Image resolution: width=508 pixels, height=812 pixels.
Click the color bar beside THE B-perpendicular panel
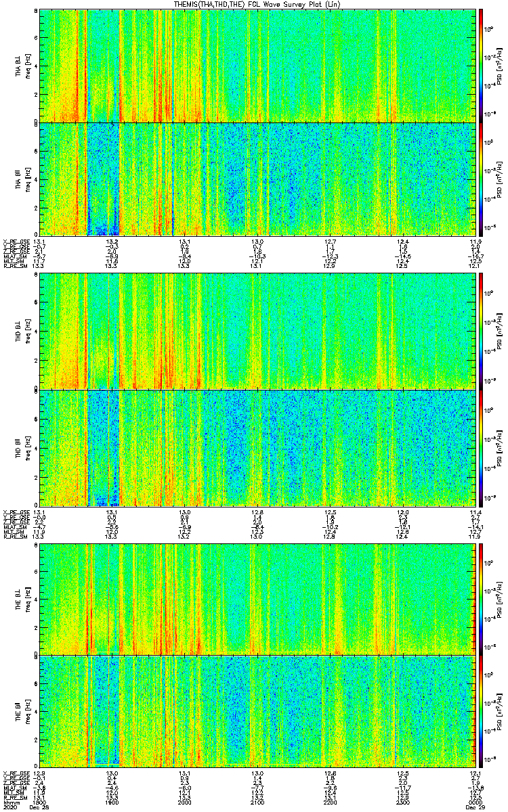pyautogui.click(x=481, y=599)
